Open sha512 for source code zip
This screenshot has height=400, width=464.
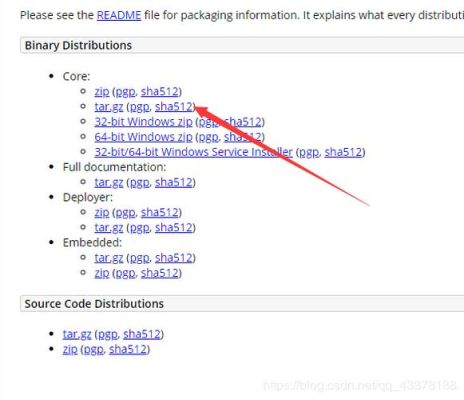tap(128, 349)
